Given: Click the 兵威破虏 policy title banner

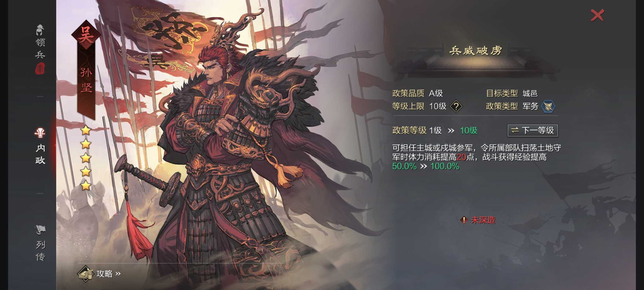Looking at the screenshot, I should [x=475, y=50].
